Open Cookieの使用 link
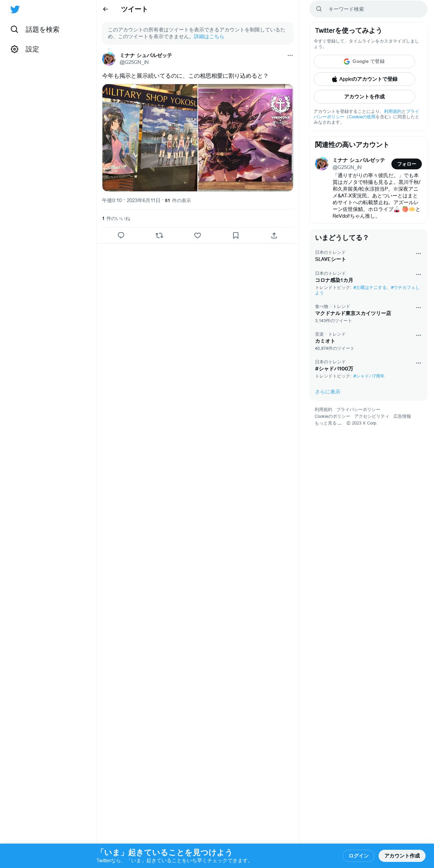This screenshot has width=434, height=868. [x=362, y=117]
